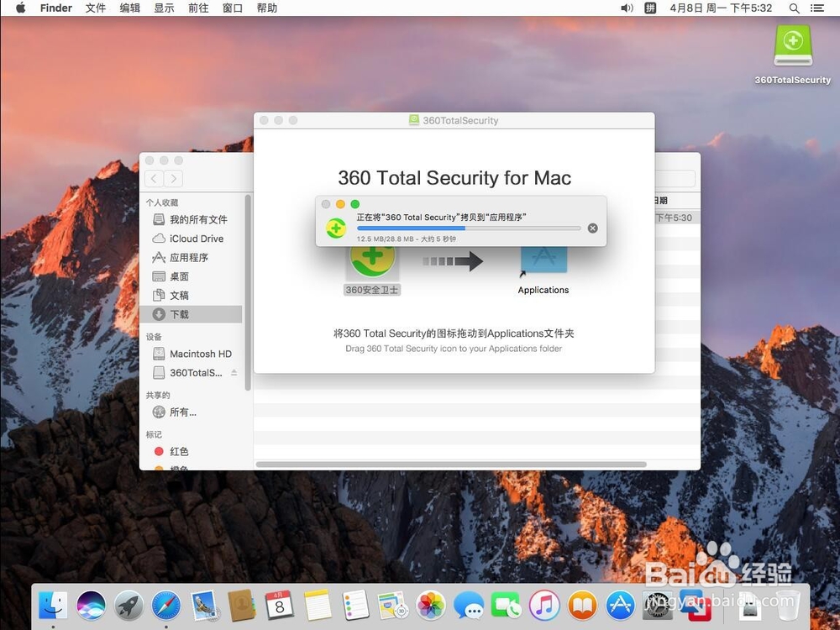Image resolution: width=840 pixels, height=630 pixels.
Task: Click the 360TotalSecurity window title
Action: point(460,120)
